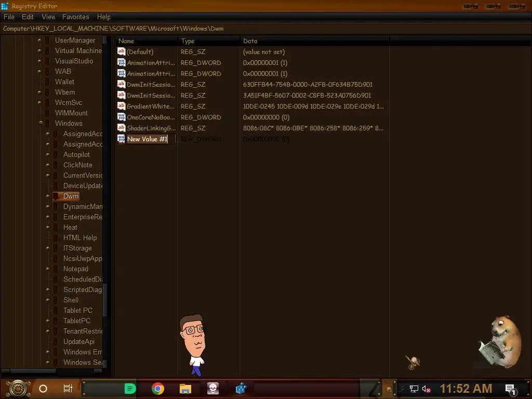Click the Registry Editor title bar icon
The width and height of the screenshot is (532, 399).
coord(5,6)
